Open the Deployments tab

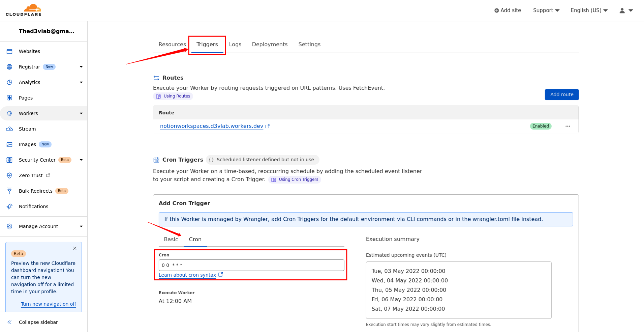pyautogui.click(x=270, y=45)
